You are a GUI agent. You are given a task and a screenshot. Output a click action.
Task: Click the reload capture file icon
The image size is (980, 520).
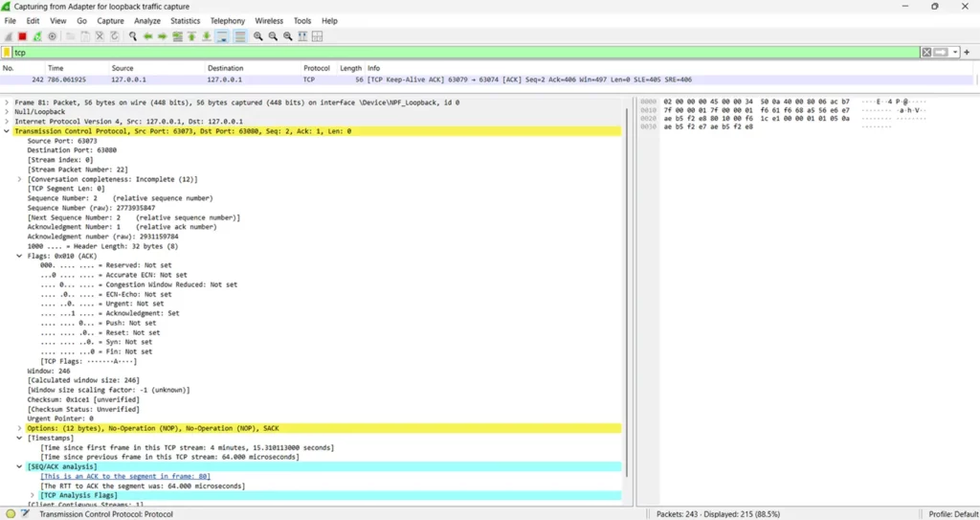click(115, 36)
